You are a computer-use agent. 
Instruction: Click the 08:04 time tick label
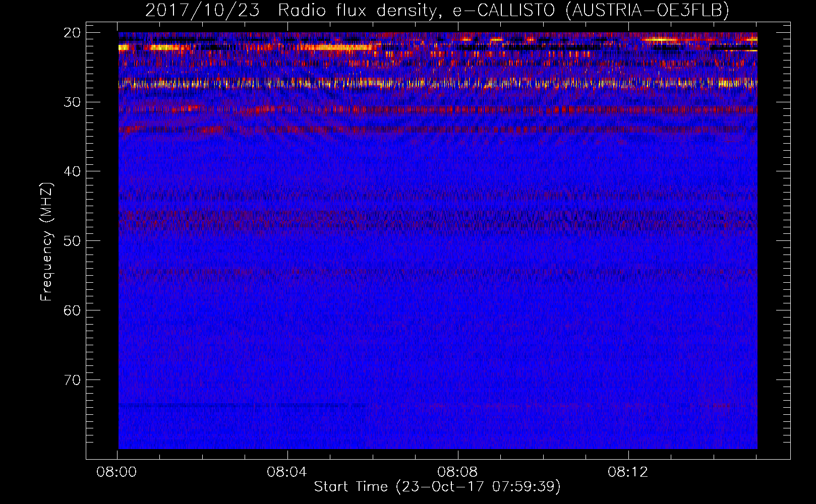click(287, 472)
